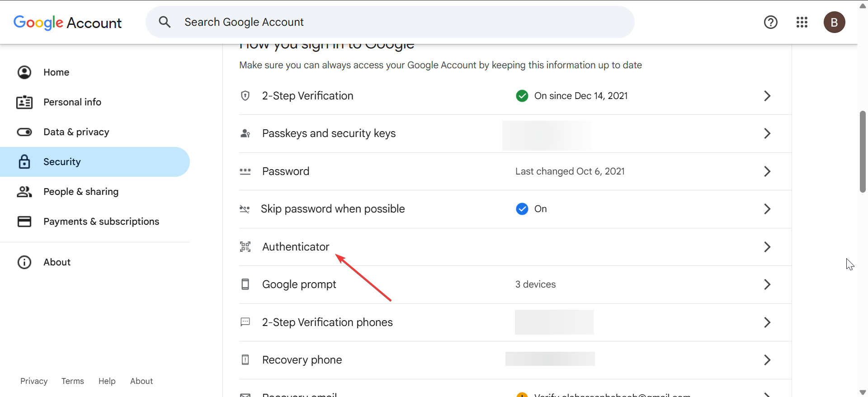Expand the Password row chevron
868x397 pixels.
(767, 171)
